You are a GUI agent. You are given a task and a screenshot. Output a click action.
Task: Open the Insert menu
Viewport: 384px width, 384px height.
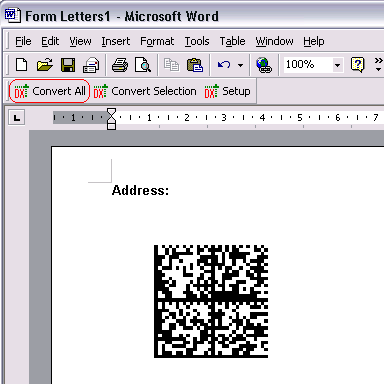[116, 41]
